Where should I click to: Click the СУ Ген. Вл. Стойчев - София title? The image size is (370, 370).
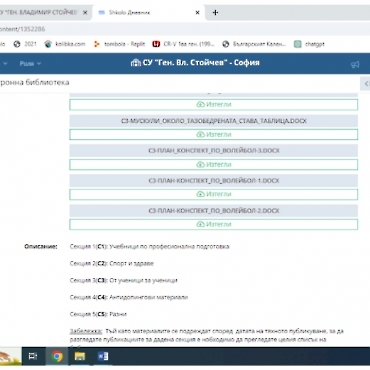tap(201, 63)
